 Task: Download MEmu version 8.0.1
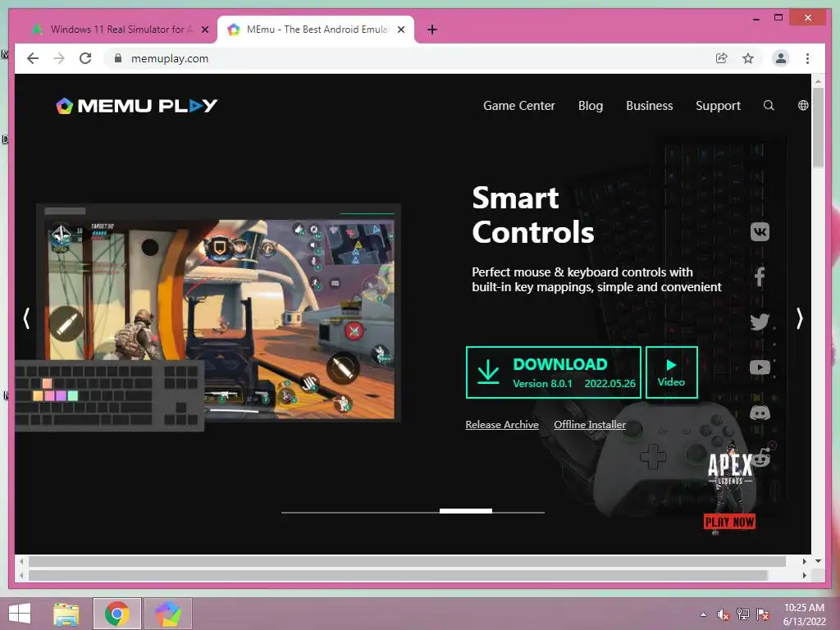(x=554, y=372)
